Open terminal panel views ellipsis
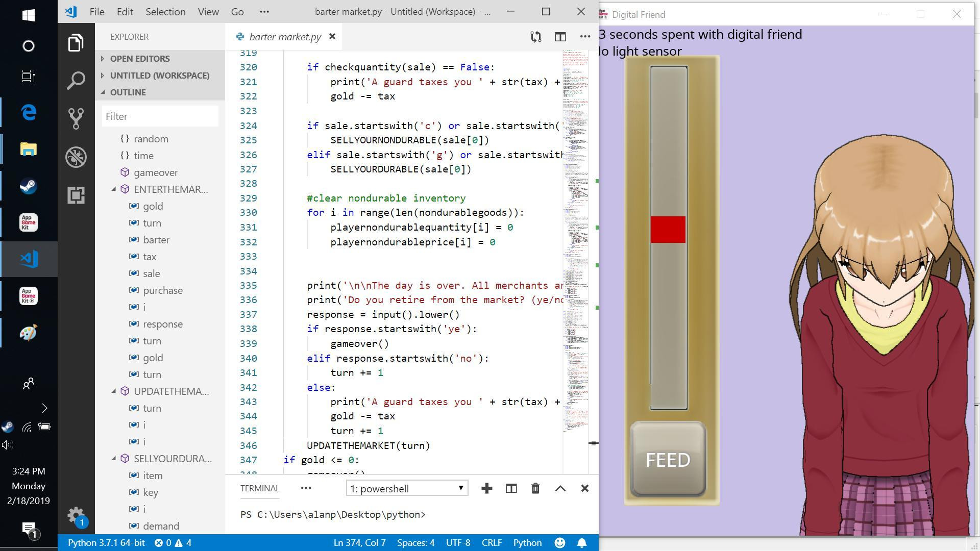The image size is (980, 551). pos(306,488)
